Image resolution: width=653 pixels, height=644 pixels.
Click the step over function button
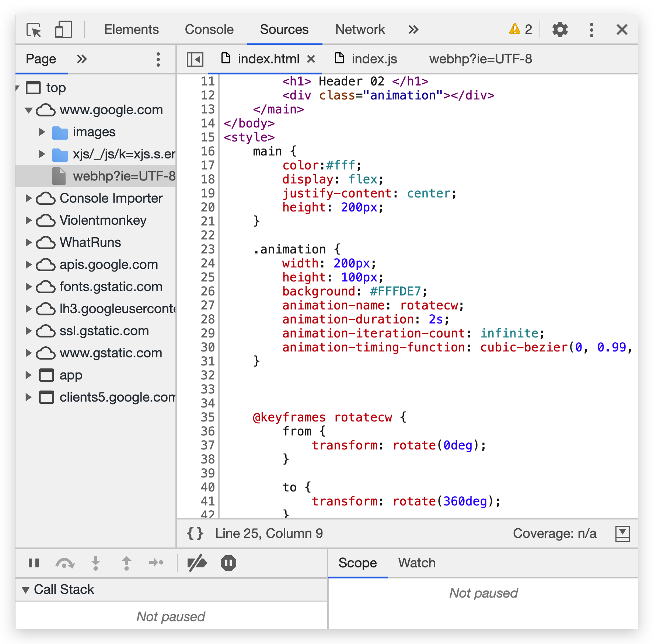65,563
